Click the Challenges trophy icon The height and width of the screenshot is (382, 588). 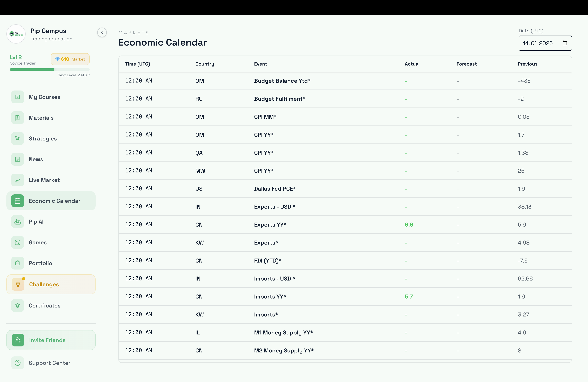(18, 284)
